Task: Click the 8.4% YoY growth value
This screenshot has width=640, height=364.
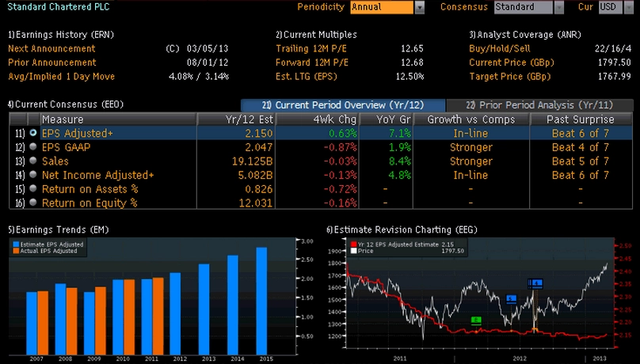Action: (400, 161)
